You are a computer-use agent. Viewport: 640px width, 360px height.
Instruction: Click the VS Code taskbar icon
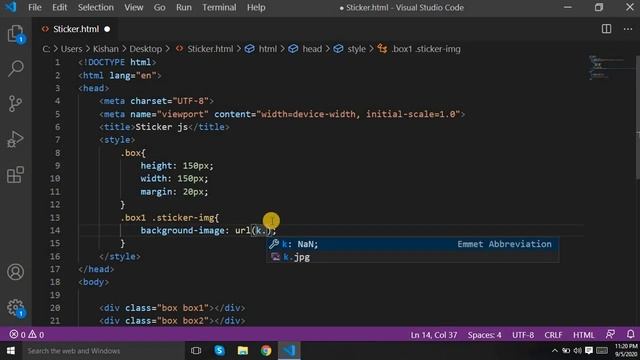point(289,351)
